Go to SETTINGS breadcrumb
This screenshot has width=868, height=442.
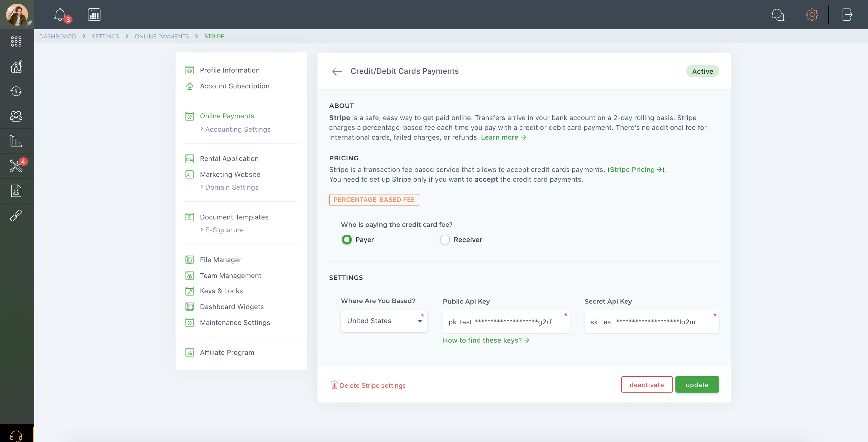(x=105, y=36)
